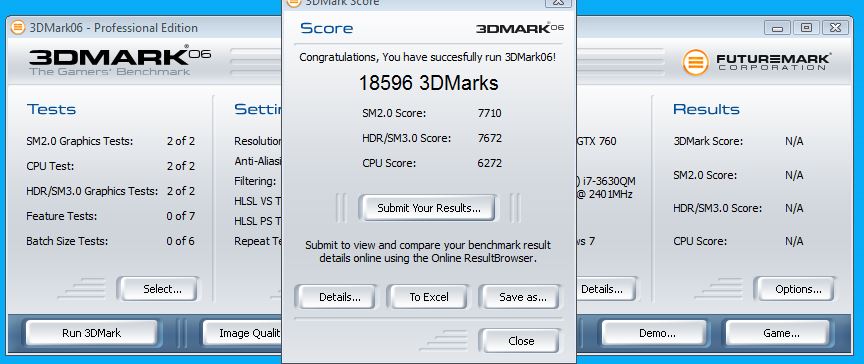Export results with To Excel button
The image size is (864, 364).
click(x=429, y=297)
